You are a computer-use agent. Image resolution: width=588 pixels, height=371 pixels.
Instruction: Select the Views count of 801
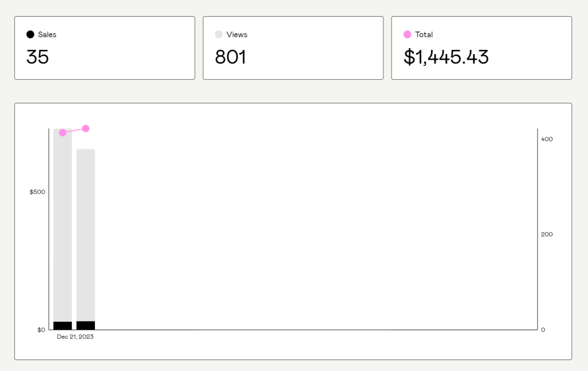click(x=230, y=57)
